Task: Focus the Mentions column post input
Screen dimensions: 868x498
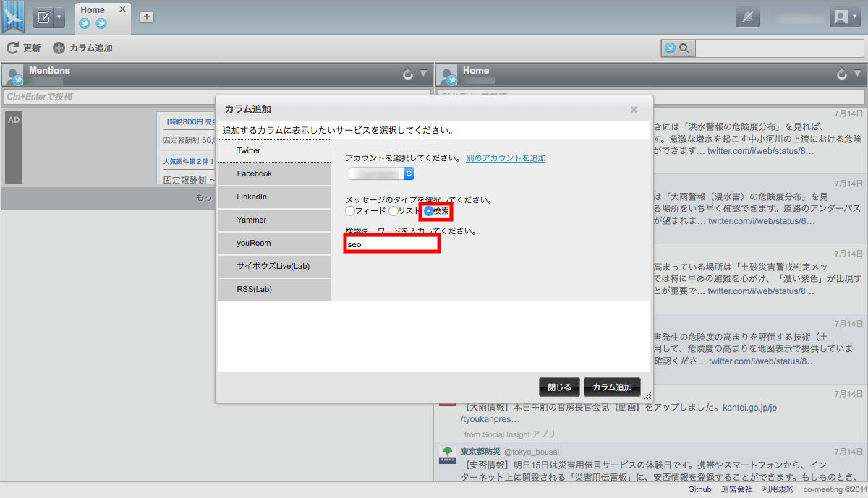Action: tap(217, 96)
